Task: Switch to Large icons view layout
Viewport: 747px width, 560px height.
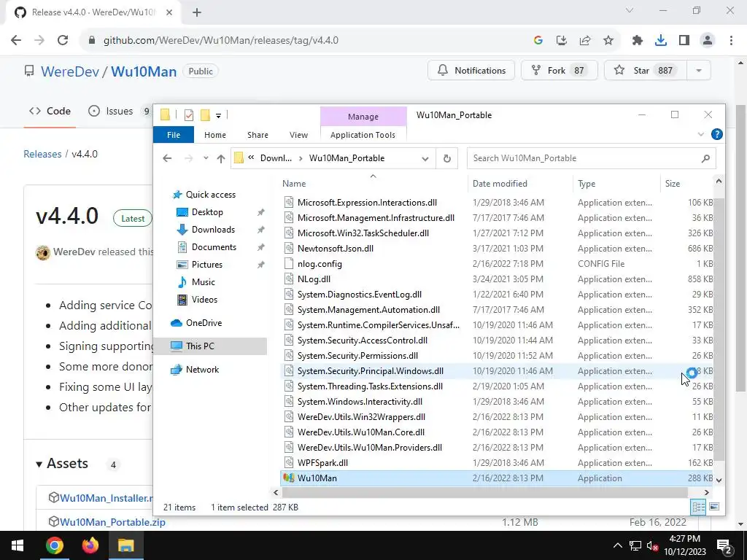Action: tap(713, 507)
